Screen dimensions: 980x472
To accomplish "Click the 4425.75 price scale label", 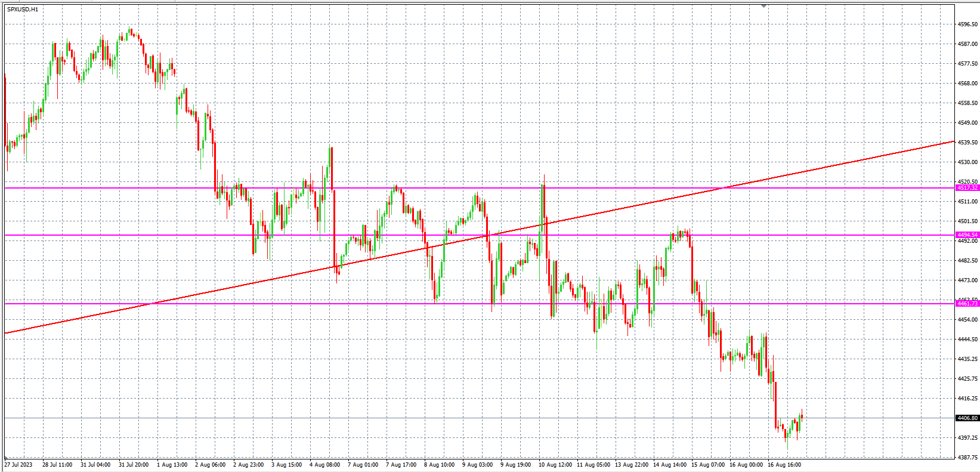I will (x=967, y=379).
